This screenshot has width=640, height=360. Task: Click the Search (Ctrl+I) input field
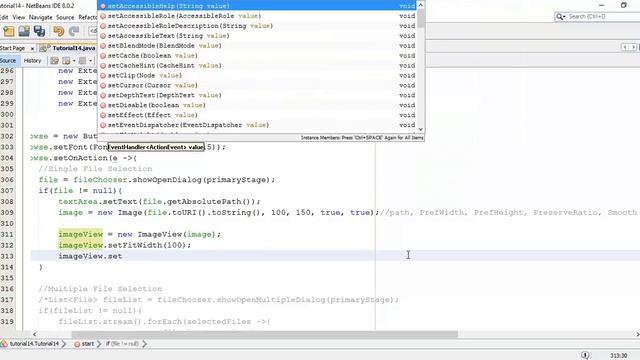click(x=604, y=16)
